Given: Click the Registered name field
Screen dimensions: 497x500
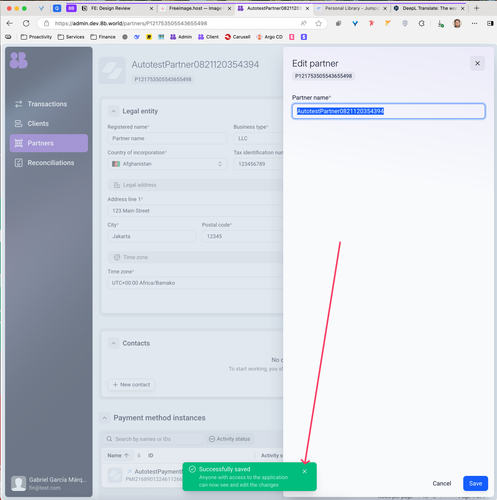Looking at the screenshot, I should coord(167,138).
